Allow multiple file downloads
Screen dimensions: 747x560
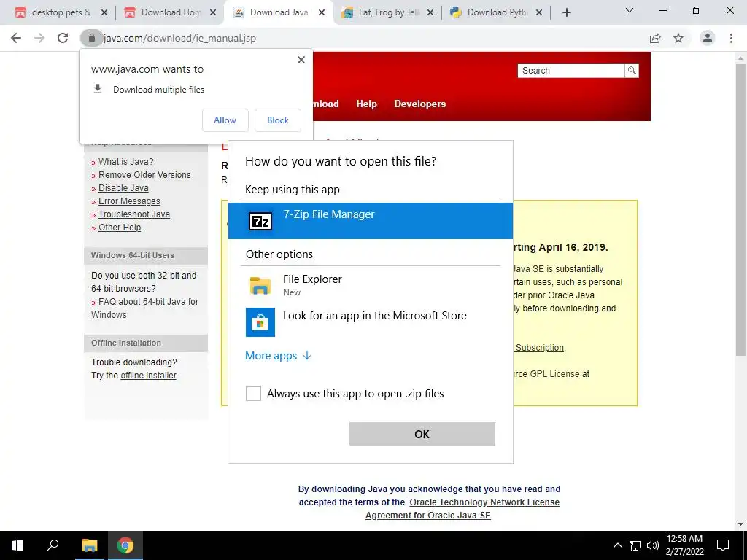coord(225,120)
